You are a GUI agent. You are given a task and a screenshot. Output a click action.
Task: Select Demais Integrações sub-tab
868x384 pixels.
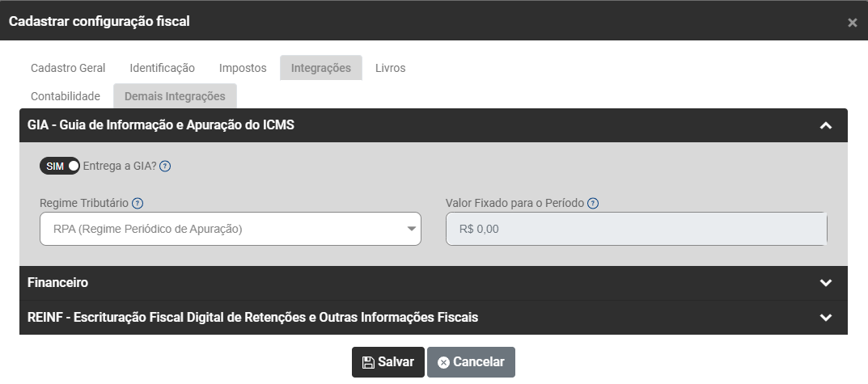[175, 96]
